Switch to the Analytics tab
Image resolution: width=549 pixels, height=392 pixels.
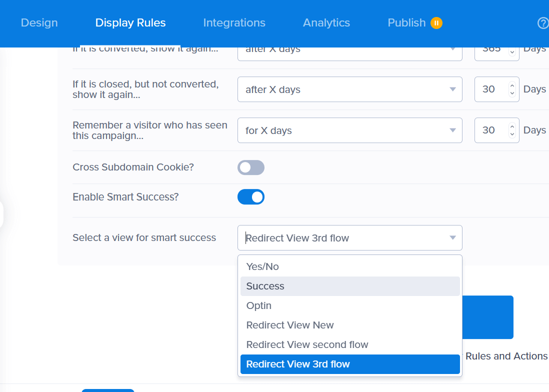[326, 22]
